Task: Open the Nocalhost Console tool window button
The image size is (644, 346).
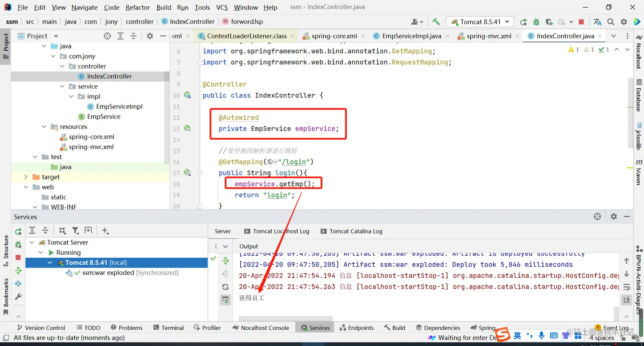Action: point(261,328)
